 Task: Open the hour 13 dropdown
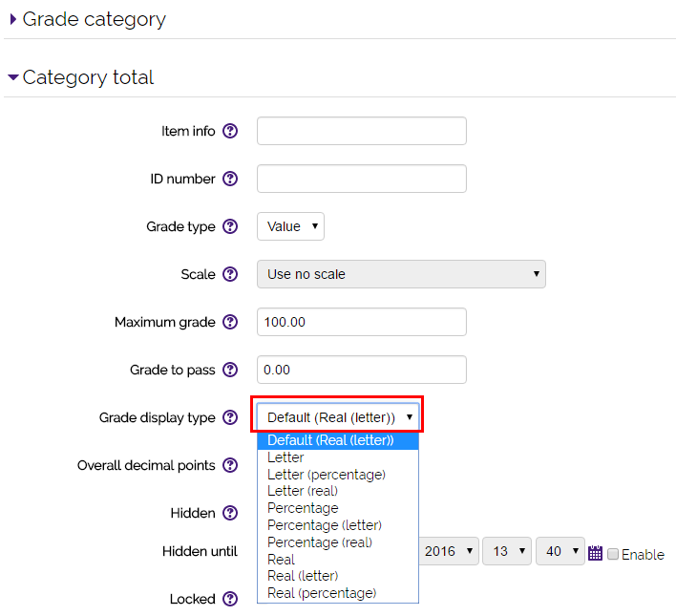(x=507, y=551)
